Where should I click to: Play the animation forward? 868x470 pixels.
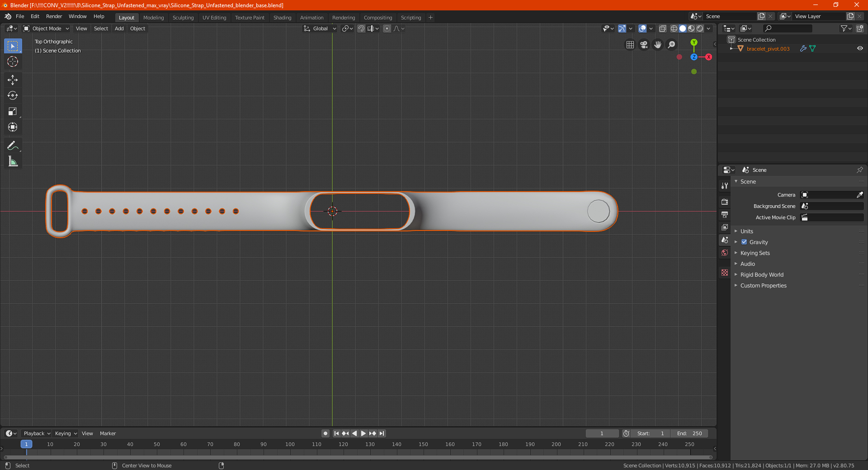[x=363, y=433]
